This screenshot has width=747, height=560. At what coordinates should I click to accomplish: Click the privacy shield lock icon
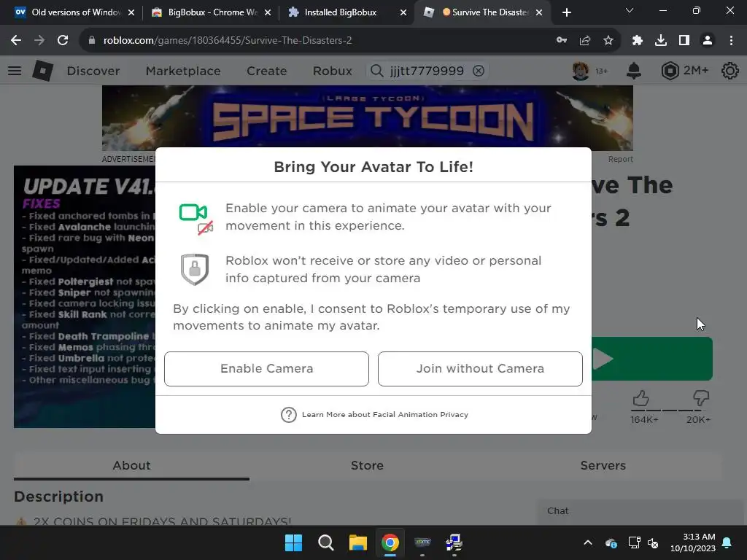(x=194, y=269)
